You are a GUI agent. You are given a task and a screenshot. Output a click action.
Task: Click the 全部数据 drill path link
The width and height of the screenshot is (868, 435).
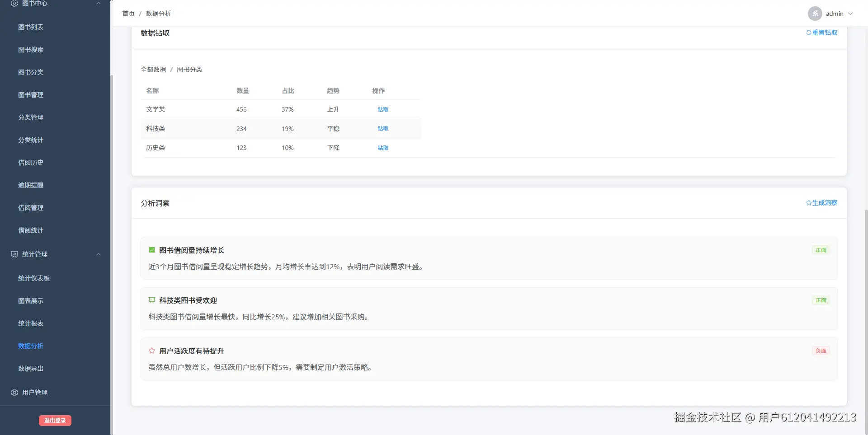153,70
